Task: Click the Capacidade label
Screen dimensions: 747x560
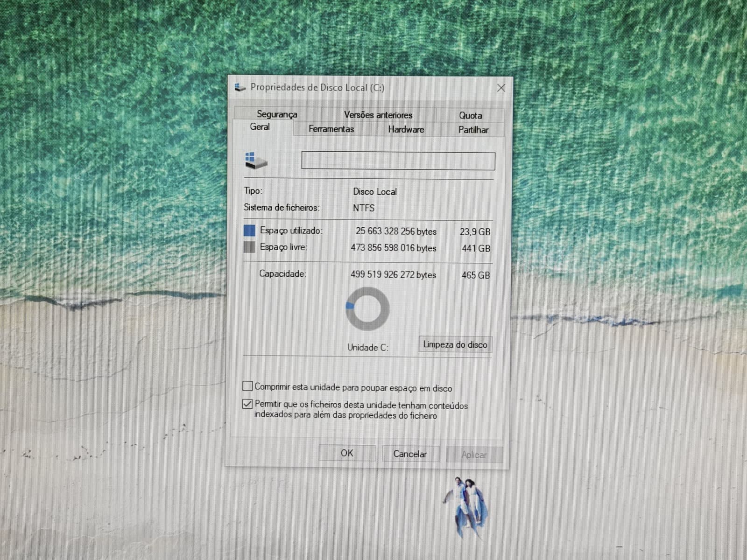Action: pos(283,274)
